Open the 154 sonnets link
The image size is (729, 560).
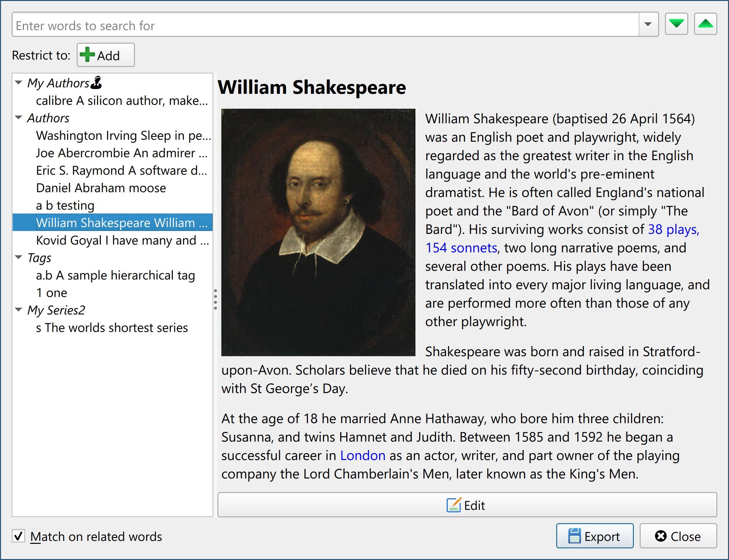tap(461, 248)
